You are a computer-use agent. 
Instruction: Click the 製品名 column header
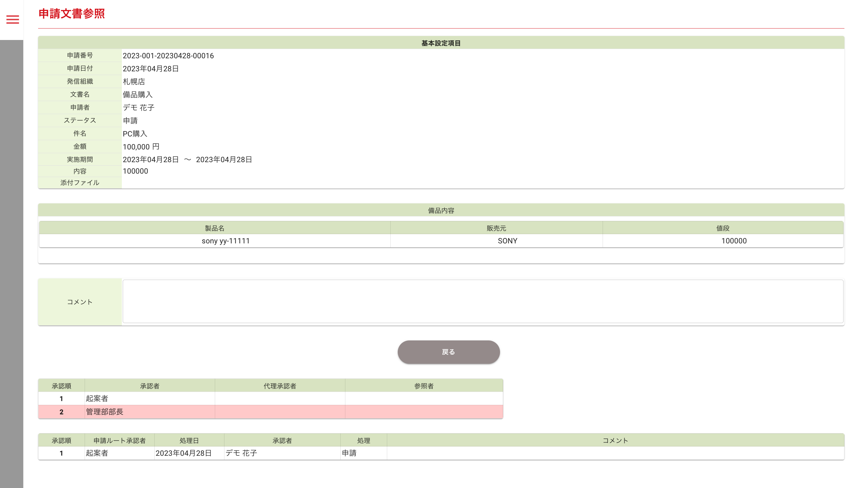215,228
